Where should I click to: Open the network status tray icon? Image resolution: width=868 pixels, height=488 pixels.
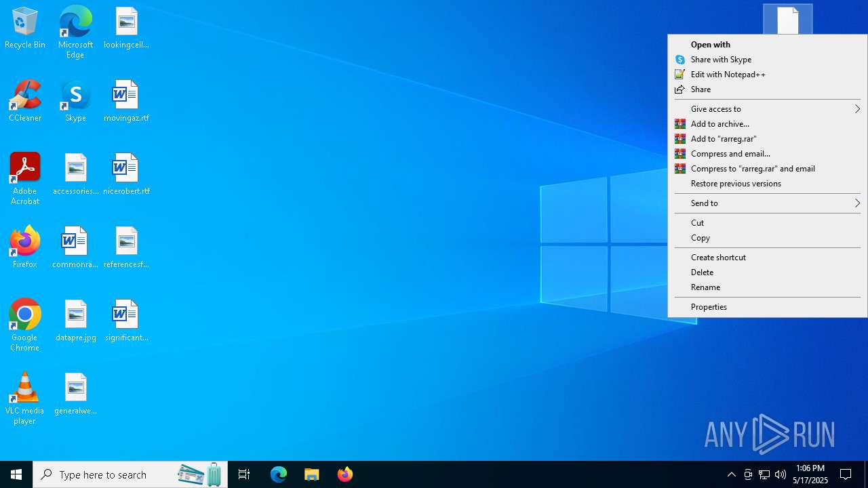[x=764, y=474]
